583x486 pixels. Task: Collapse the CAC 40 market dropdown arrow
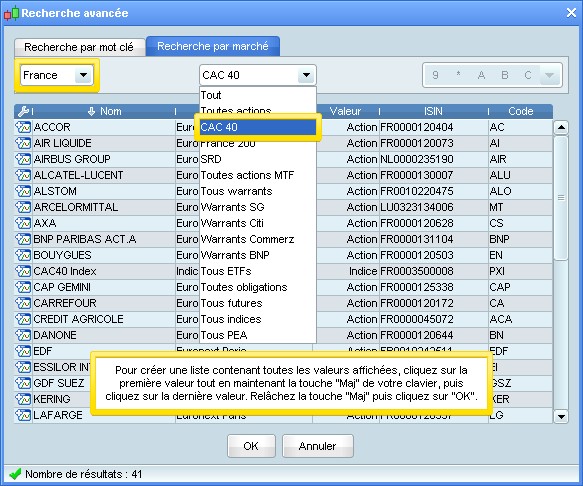click(306, 75)
